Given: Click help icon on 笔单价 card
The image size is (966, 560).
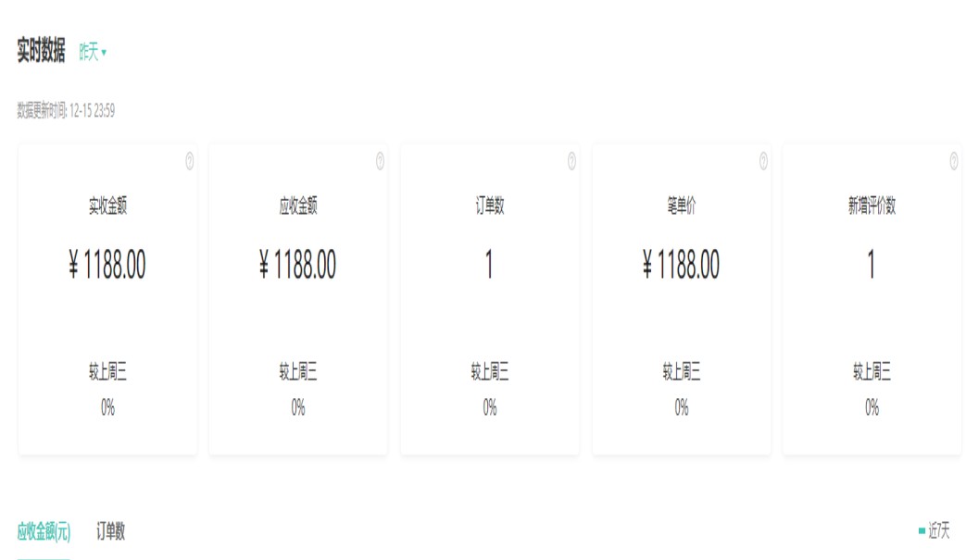Looking at the screenshot, I should (x=763, y=161).
